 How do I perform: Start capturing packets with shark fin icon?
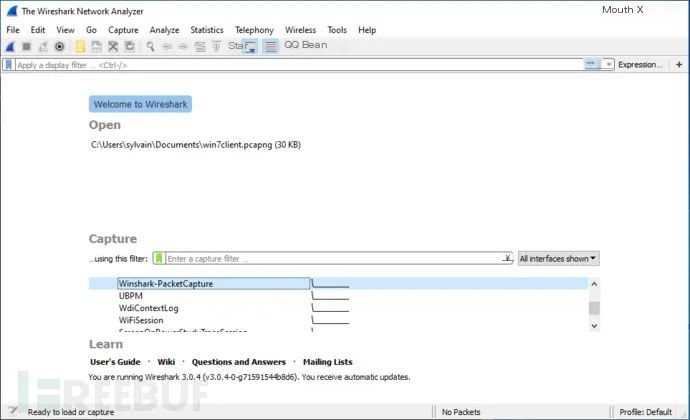click(x=11, y=46)
